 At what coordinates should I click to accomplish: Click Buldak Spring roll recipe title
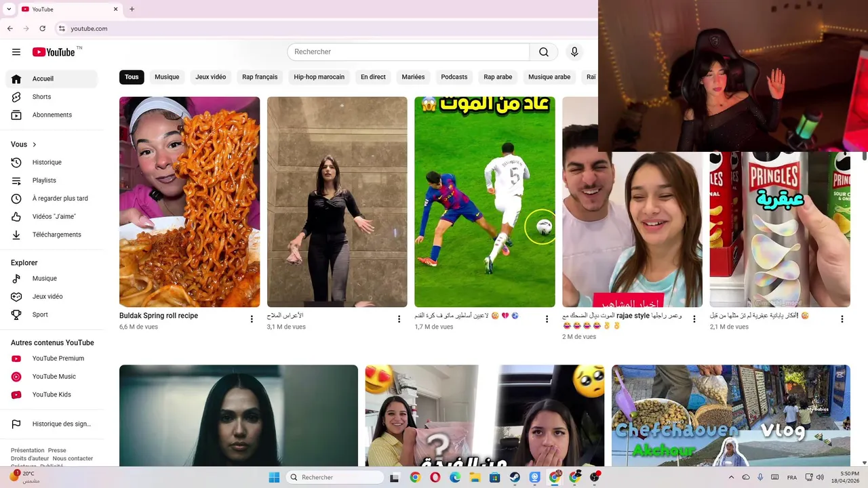point(159,316)
